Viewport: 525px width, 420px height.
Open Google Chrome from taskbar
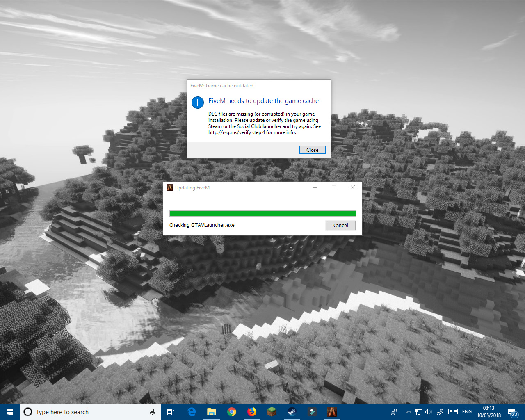[232, 412]
